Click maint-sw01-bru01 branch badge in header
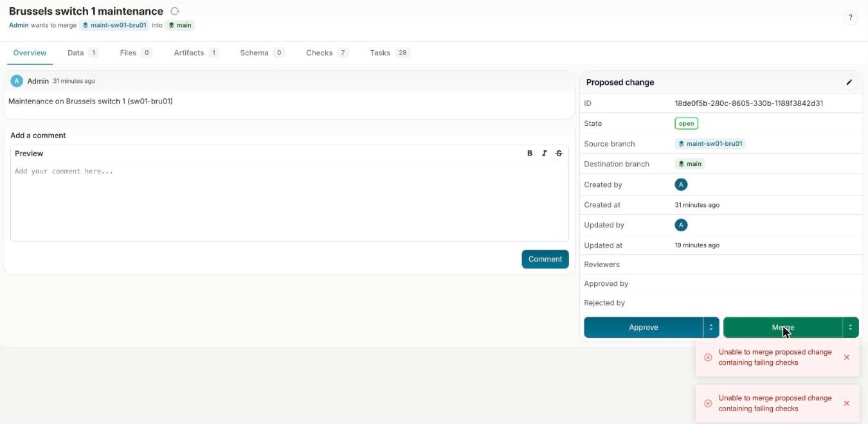 114,25
